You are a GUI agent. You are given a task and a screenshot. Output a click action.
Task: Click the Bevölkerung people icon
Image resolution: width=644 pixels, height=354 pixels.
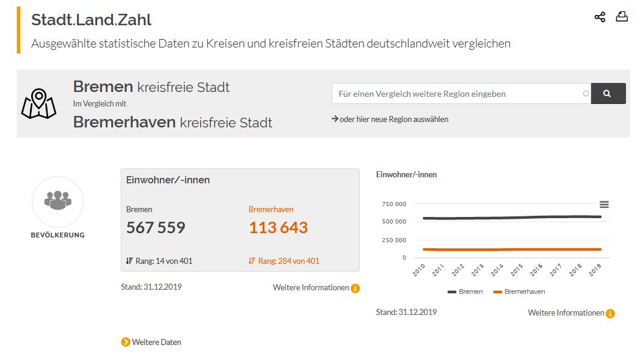58,201
